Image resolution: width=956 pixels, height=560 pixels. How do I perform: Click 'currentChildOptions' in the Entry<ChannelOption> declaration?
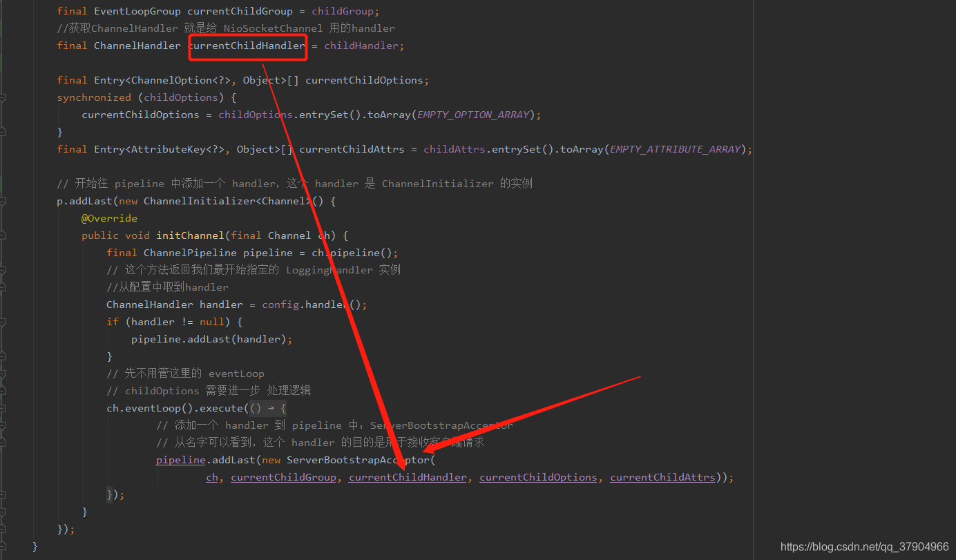(x=365, y=80)
